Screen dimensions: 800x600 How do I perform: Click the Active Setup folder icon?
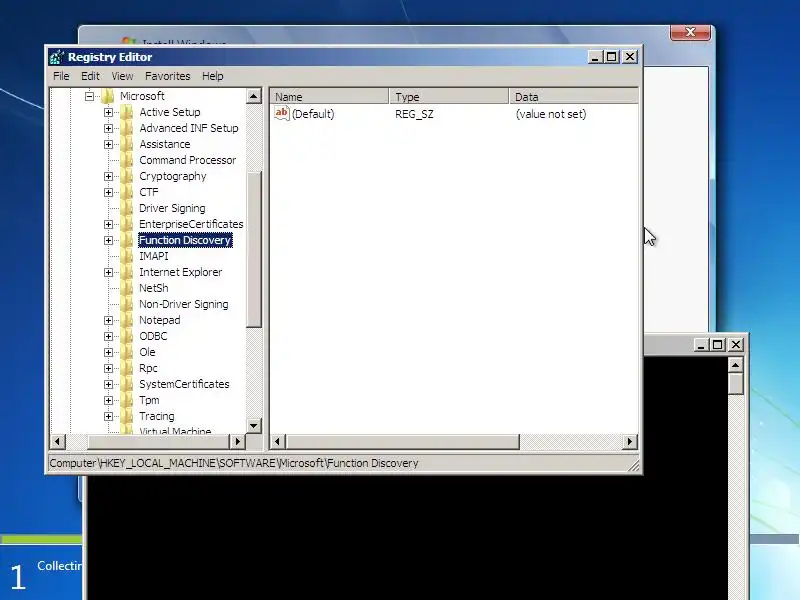click(x=127, y=112)
